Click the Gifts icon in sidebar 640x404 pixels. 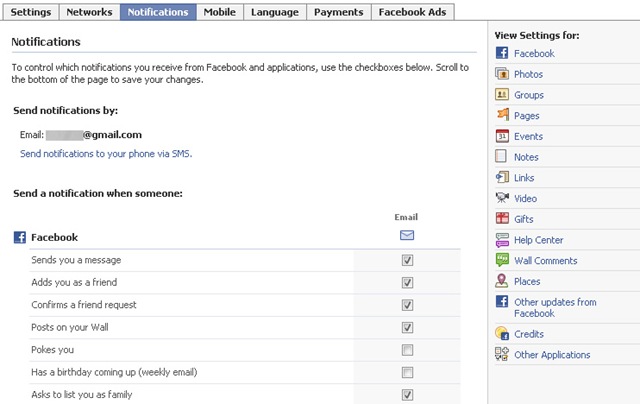[502, 219]
